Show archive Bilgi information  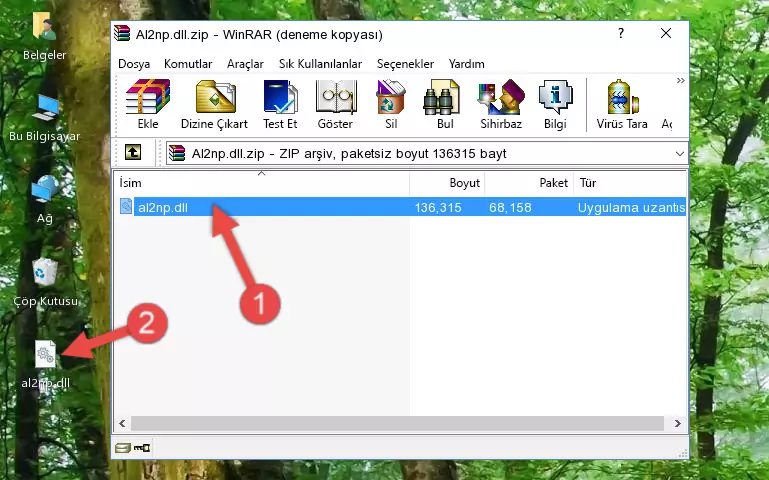coord(555,104)
